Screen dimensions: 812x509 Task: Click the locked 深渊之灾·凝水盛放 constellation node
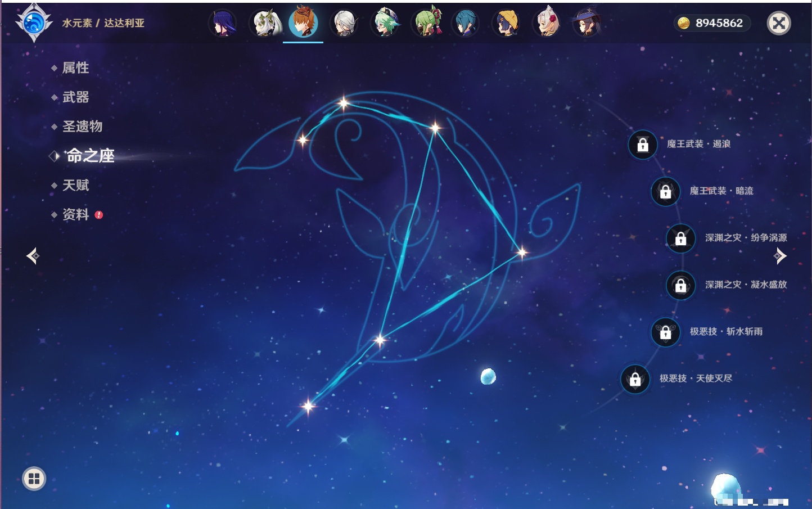pos(680,285)
